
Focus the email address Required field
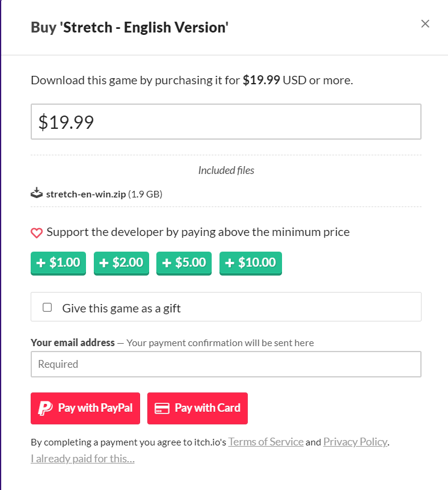(x=226, y=364)
